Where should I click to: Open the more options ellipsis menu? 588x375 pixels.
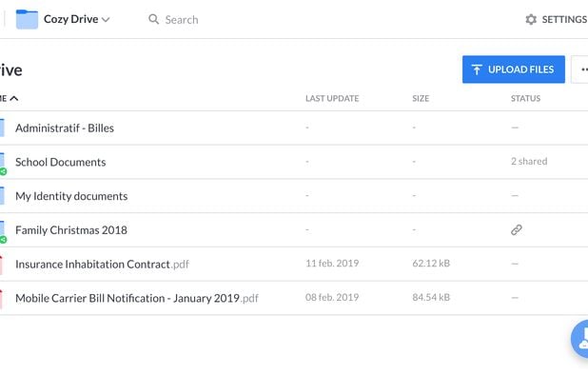point(579,69)
